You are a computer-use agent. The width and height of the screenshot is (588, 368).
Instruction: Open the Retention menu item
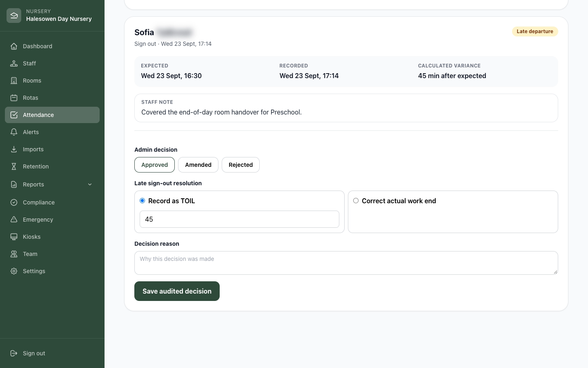52,166
